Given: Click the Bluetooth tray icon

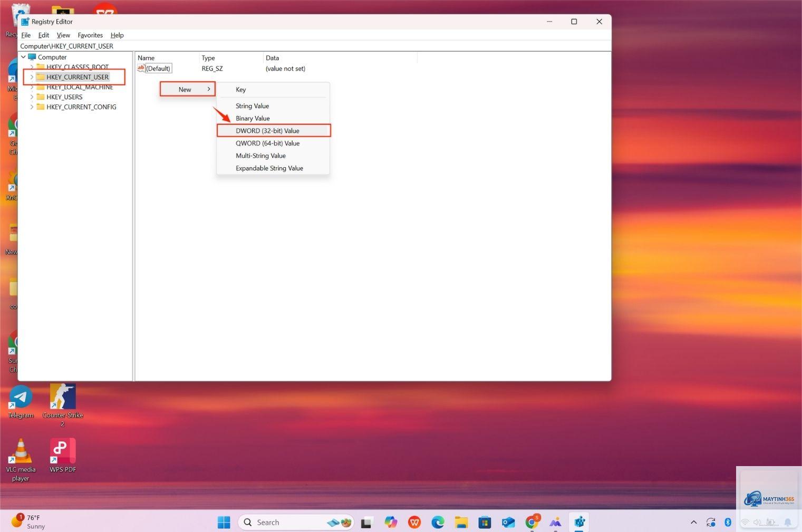Looking at the screenshot, I should [728, 523].
